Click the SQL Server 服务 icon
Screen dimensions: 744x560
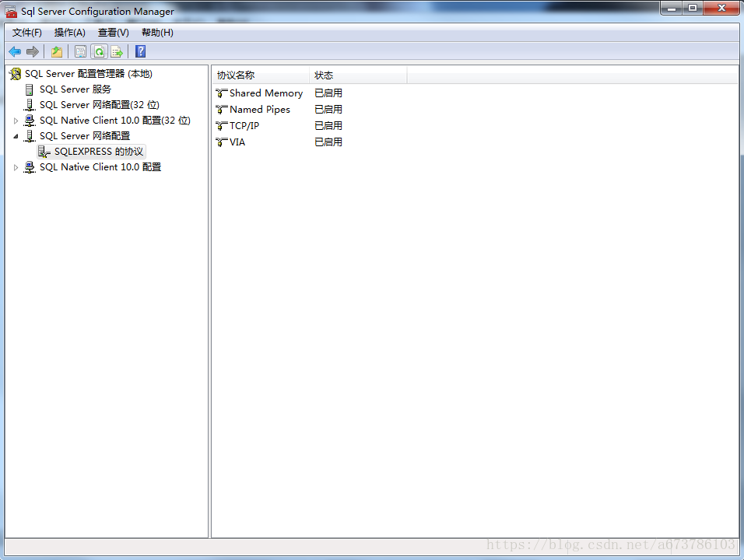(30, 89)
